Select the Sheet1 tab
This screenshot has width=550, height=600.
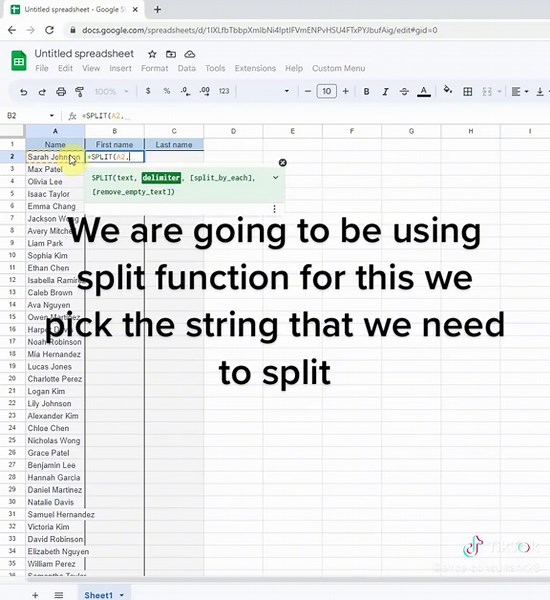[98, 595]
